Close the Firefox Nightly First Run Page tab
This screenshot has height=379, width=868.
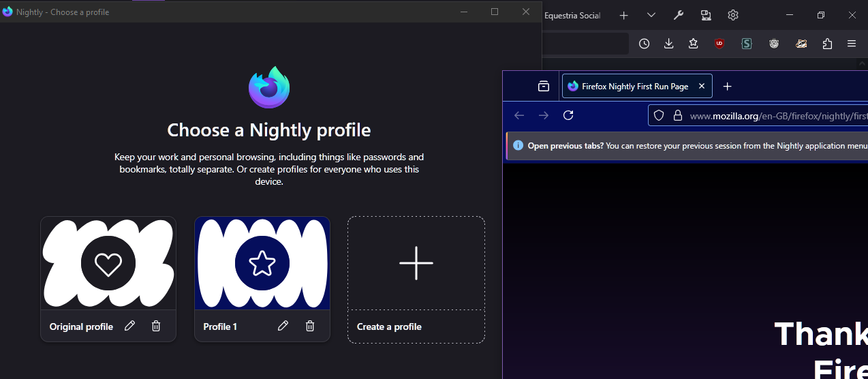[702, 87]
